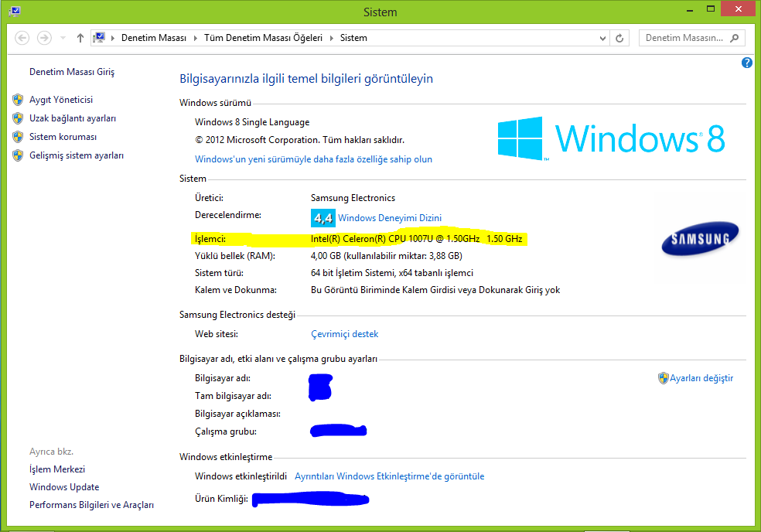Click the Samsung logo image
This screenshot has height=532, width=761.
click(x=700, y=238)
